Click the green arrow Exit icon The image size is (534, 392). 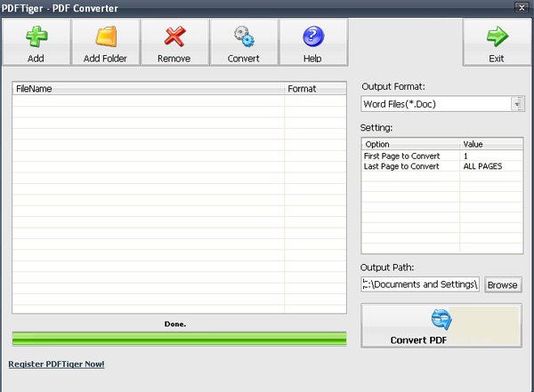pos(498,36)
